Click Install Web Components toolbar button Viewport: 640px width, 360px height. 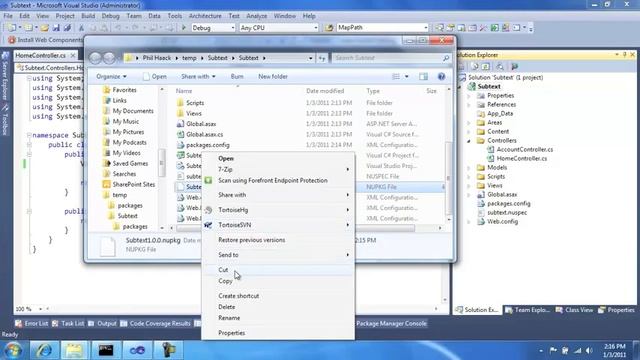(45, 40)
